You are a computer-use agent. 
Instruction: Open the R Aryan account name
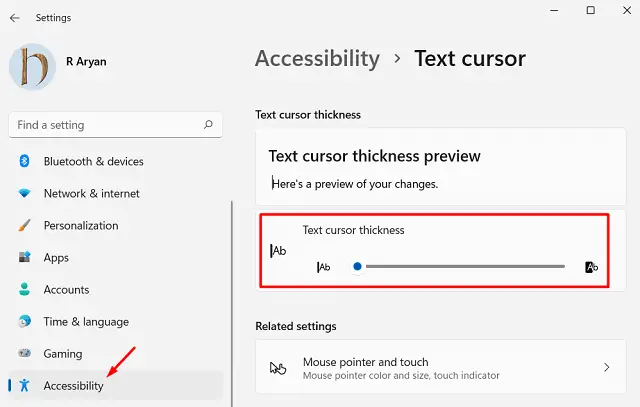(86, 62)
